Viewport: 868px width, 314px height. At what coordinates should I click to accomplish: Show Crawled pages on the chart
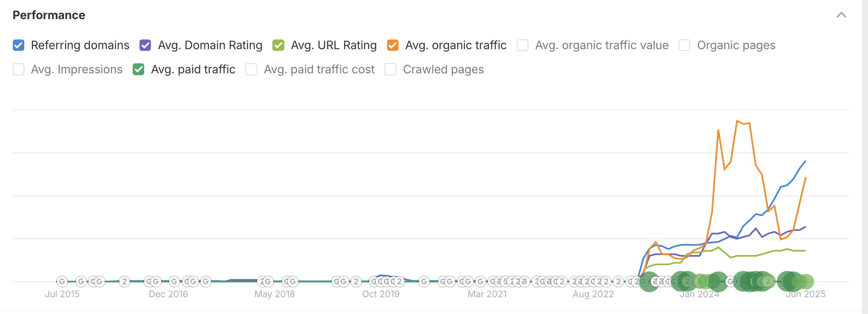point(390,69)
